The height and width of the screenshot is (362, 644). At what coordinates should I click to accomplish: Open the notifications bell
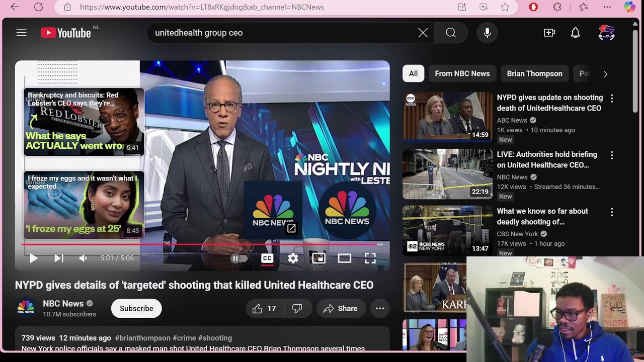coord(576,33)
